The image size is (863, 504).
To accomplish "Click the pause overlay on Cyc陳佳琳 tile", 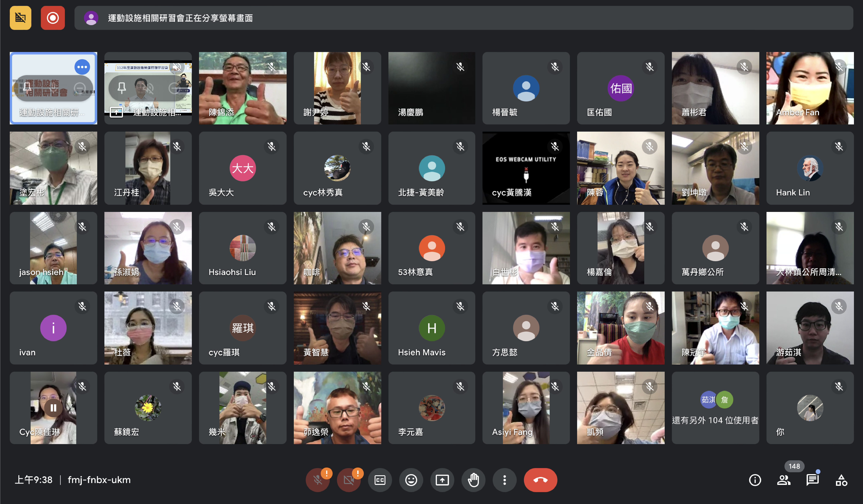I will 53,408.
